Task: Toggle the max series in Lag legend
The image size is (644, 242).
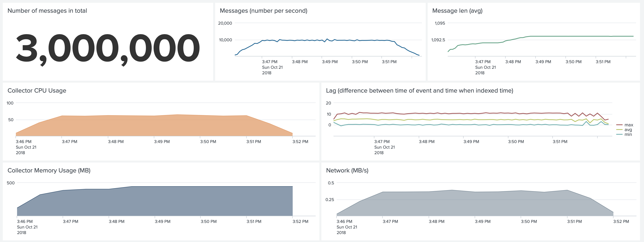Action: 625,125
